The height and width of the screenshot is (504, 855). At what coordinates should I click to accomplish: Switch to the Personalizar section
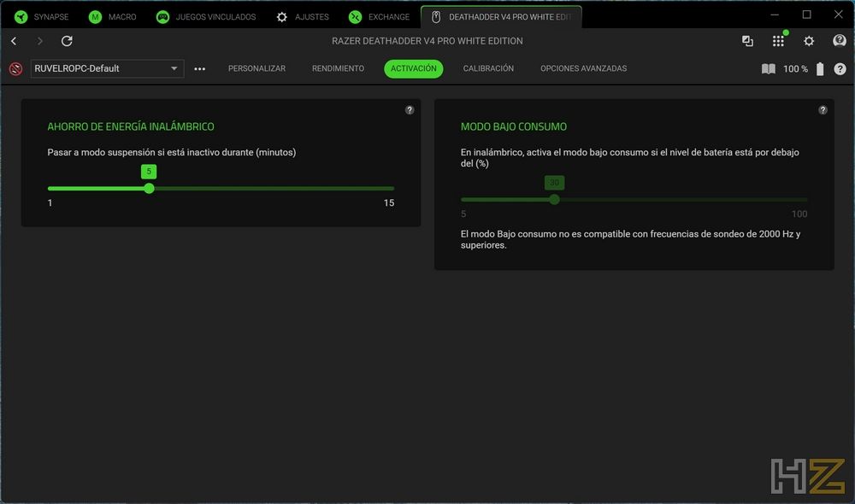coord(256,68)
